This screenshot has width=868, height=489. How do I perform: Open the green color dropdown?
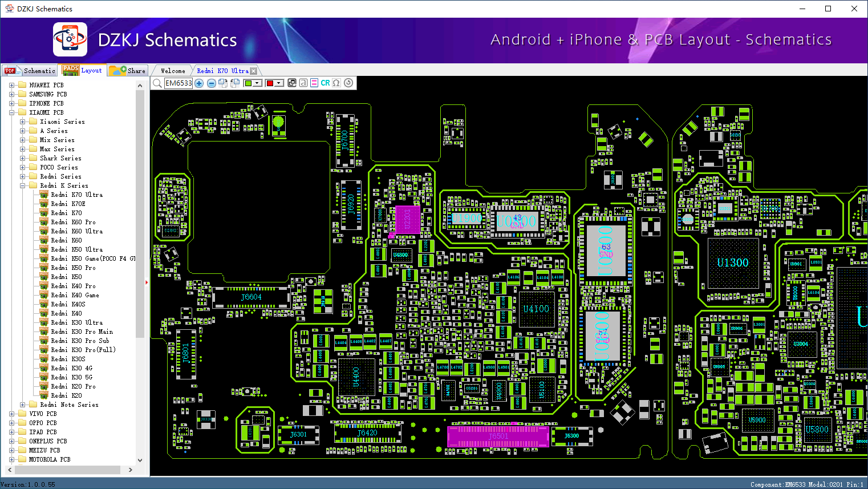(x=258, y=83)
